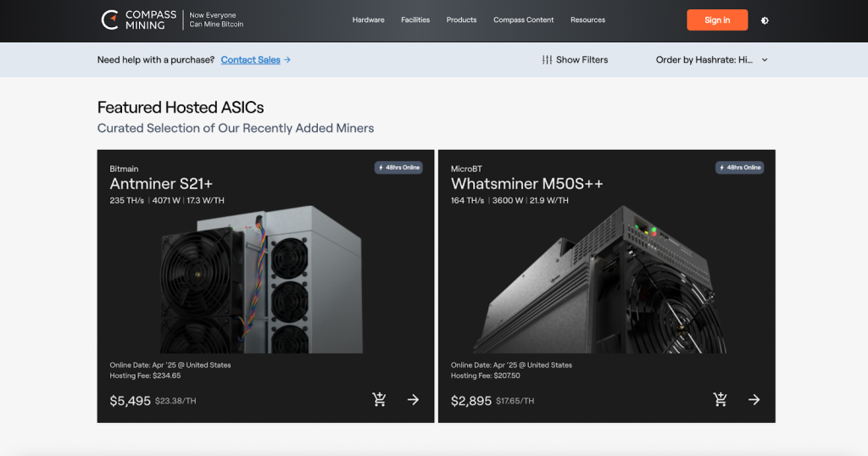Click the Whatsminer M50S++ product image

click(x=601, y=280)
